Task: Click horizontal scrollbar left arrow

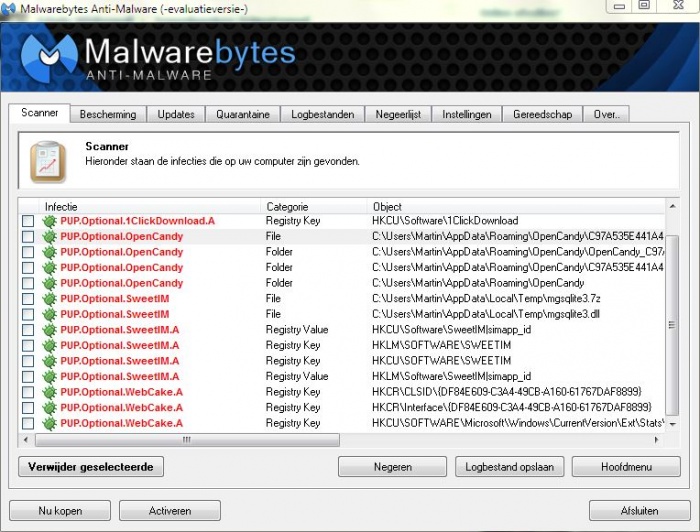Action: point(26,440)
